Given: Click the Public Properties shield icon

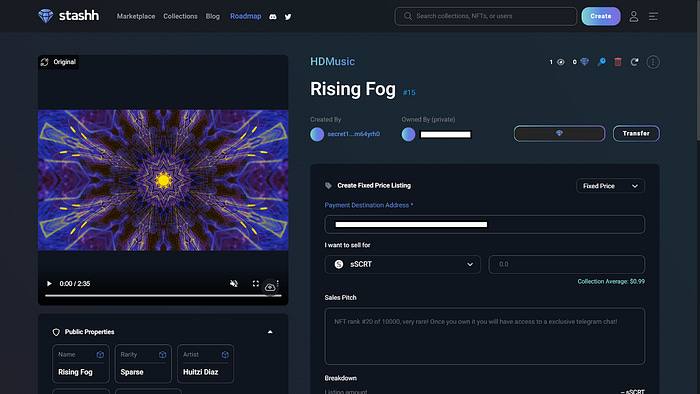Looking at the screenshot, I should click(x=56, y=332).
